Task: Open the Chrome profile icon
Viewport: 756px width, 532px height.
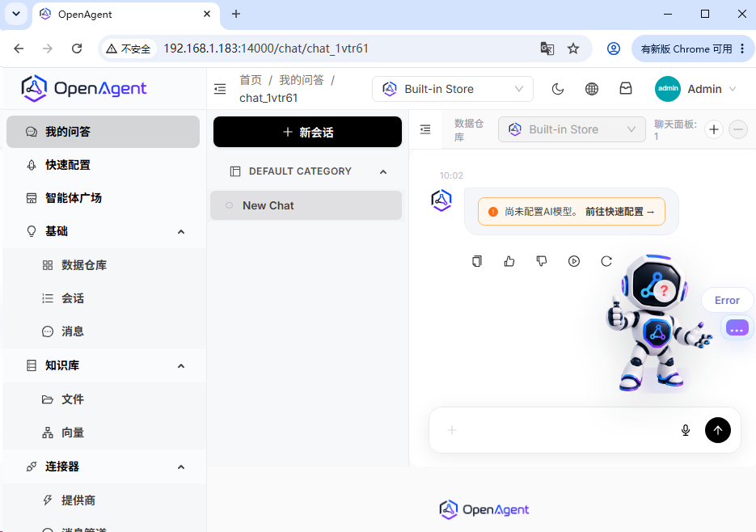Action: click(613, 49)
